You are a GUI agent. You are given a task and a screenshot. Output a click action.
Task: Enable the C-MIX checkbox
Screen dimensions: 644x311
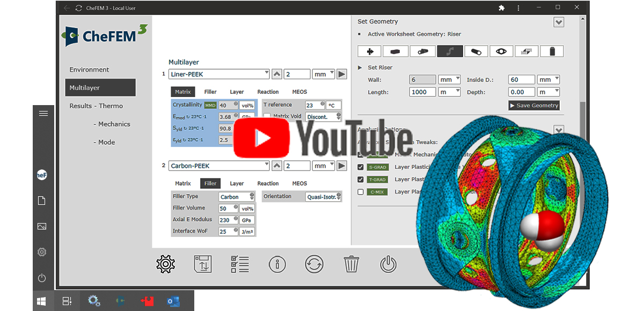(361, 191)
